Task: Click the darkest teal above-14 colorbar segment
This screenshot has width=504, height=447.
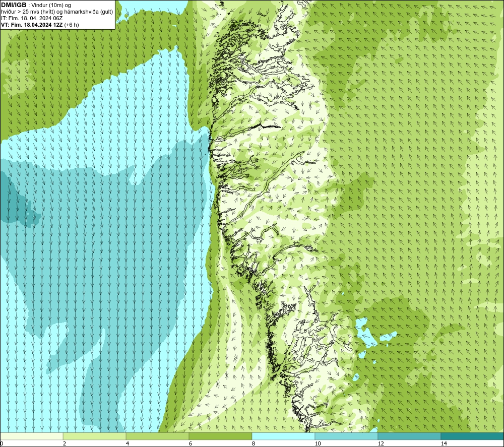Action: point(473,436)
